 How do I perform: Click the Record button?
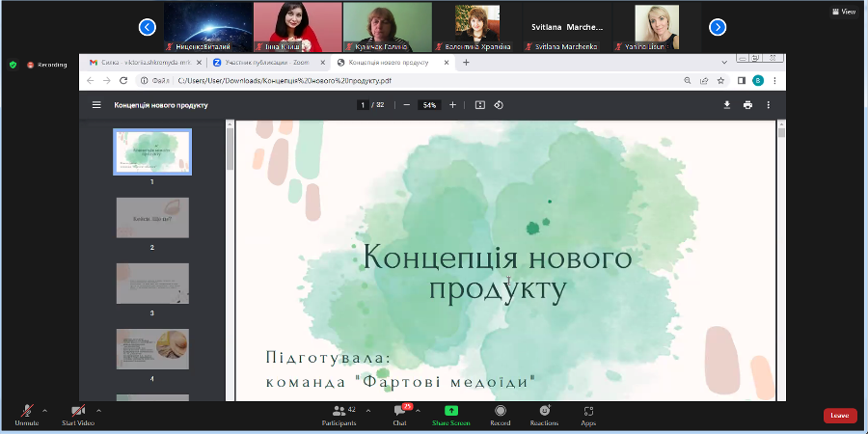(x=500, y=413)
